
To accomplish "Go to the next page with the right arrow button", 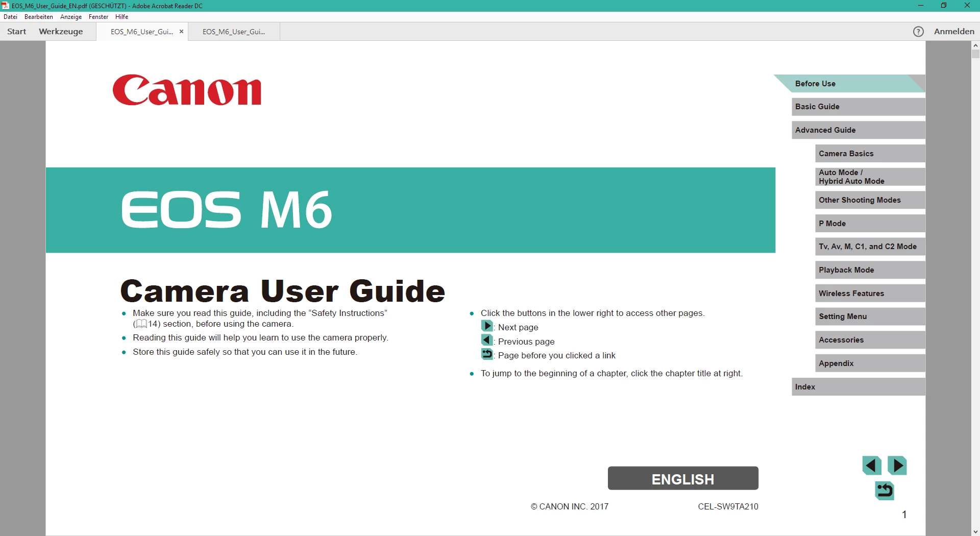I will click(897, 466).
